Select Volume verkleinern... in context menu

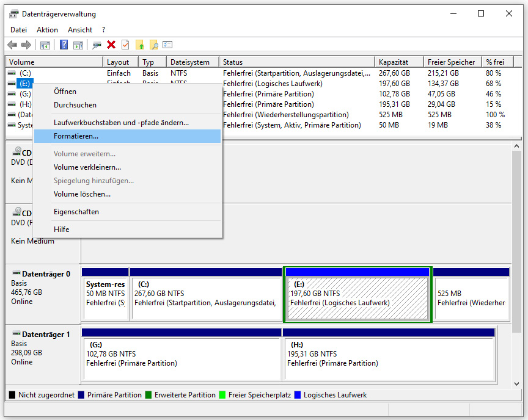tap(87, 167)
